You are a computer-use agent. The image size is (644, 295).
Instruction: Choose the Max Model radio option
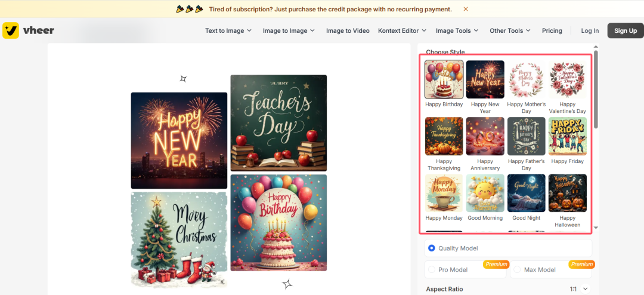click(517, 269)
